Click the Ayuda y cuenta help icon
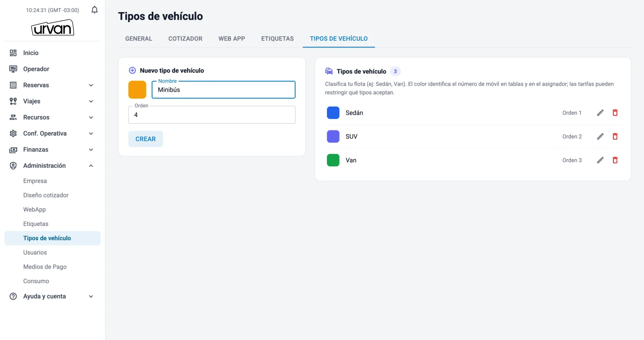This screenshot has width=644, height=340. point(13,296)
